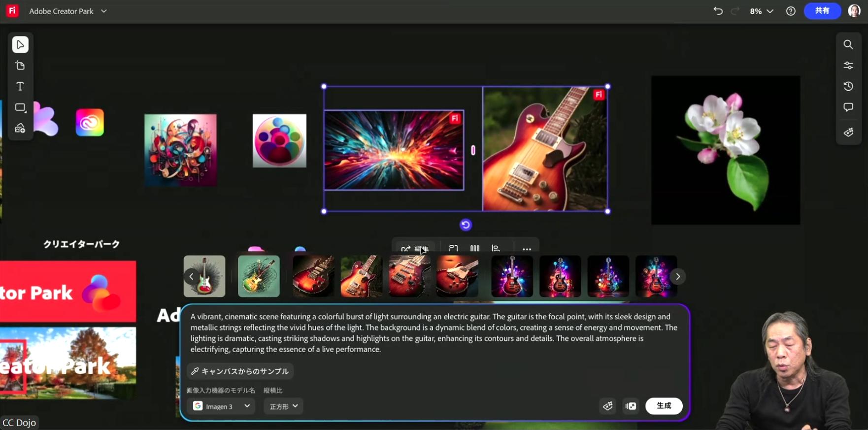Open the comments panel

(848, 107)
